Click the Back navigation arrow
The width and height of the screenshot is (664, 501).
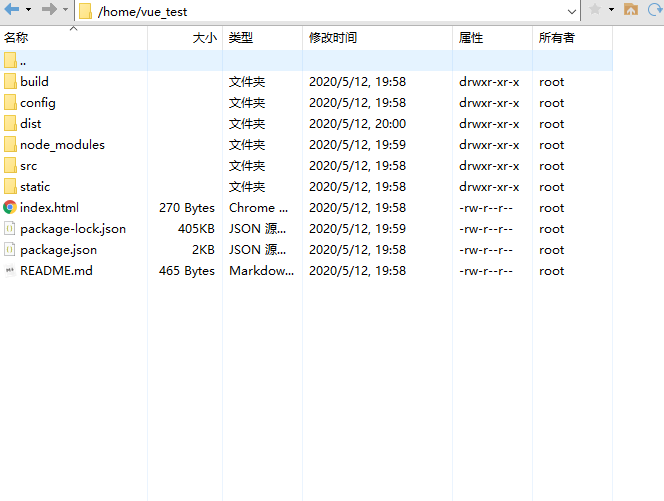click(12, 9)
